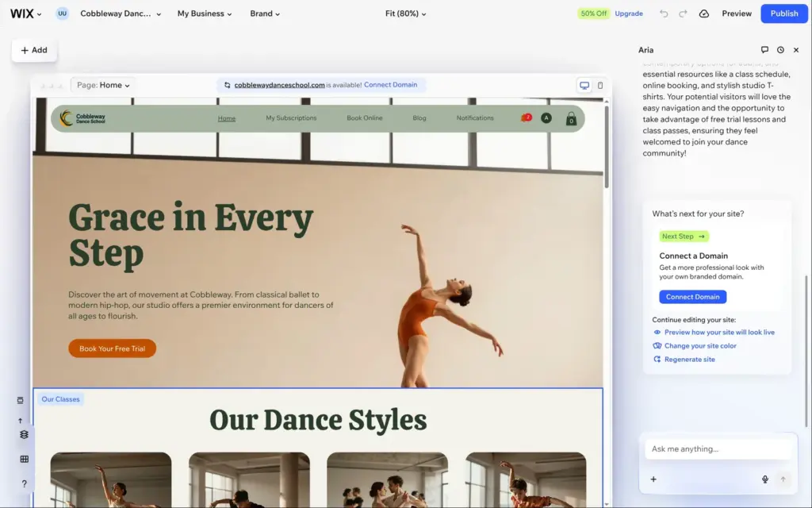812x508 pixels.
Task: Switch to desktop view
Action: click(584, 85)
